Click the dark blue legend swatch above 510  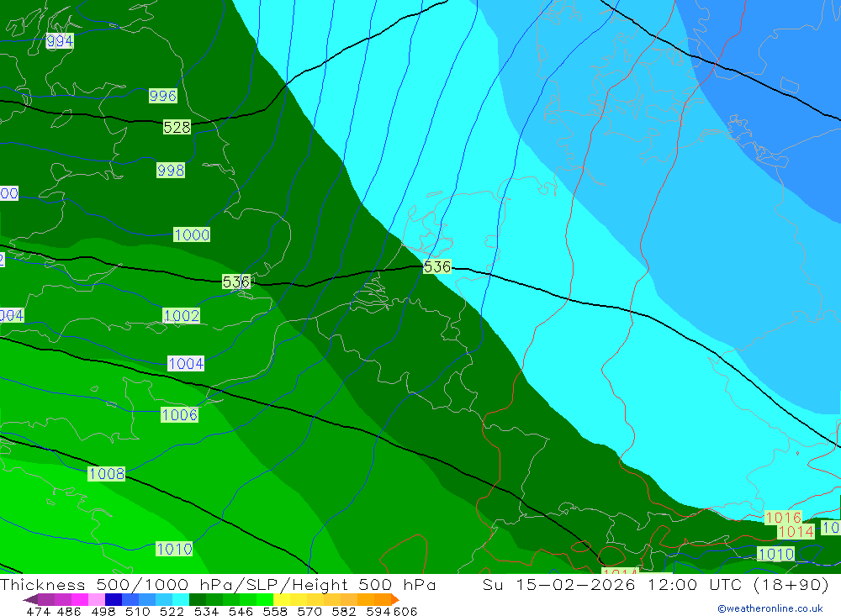click(x=114, y=599)
